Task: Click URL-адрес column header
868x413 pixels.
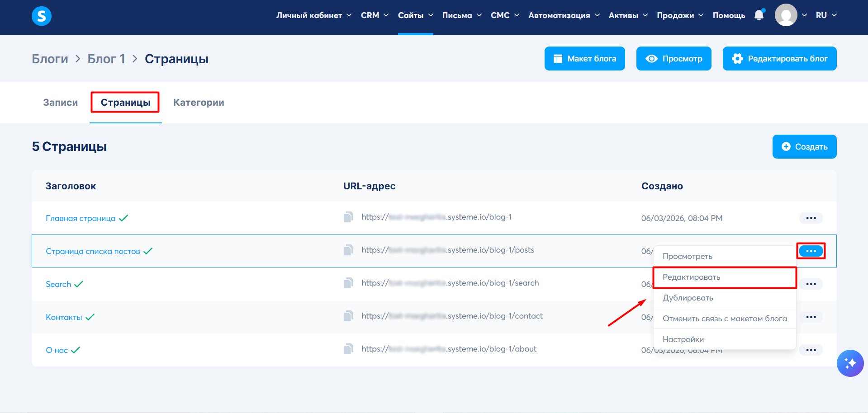Action: 369,186
